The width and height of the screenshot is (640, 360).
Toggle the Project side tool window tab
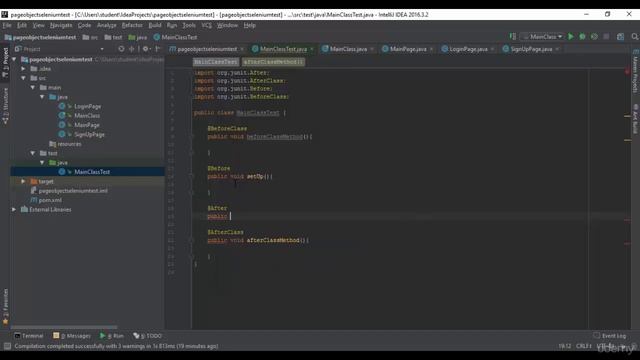(x=5, y=62)
